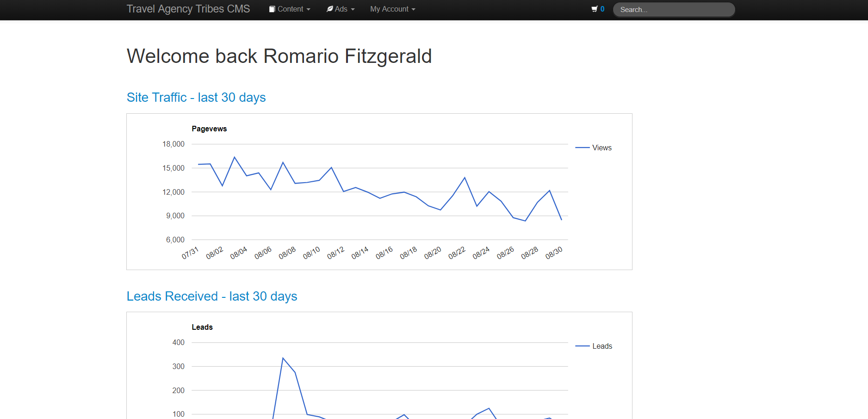Click the Views legend text label
This screenshot has width=868, height=419.
point(601,148)
